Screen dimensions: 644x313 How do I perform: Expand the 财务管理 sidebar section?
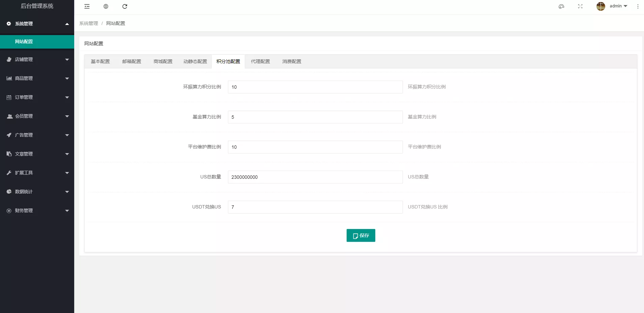37,210
